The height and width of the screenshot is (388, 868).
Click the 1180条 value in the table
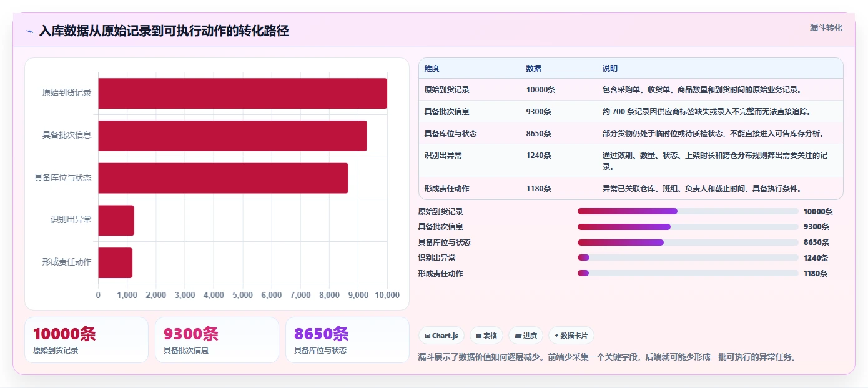pyautogui.click(x=538, y=189)
